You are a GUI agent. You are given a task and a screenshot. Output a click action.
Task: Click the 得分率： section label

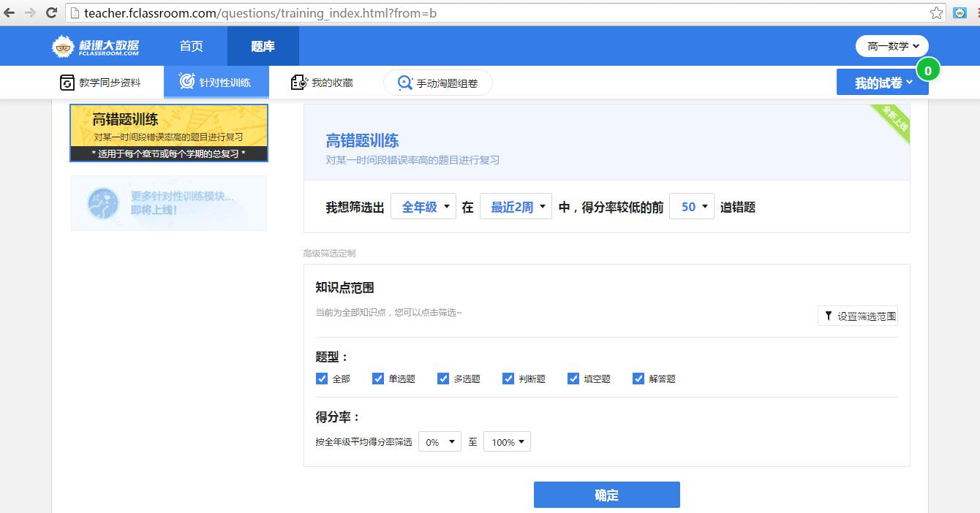pyautogui.click(x=338, y=417)
